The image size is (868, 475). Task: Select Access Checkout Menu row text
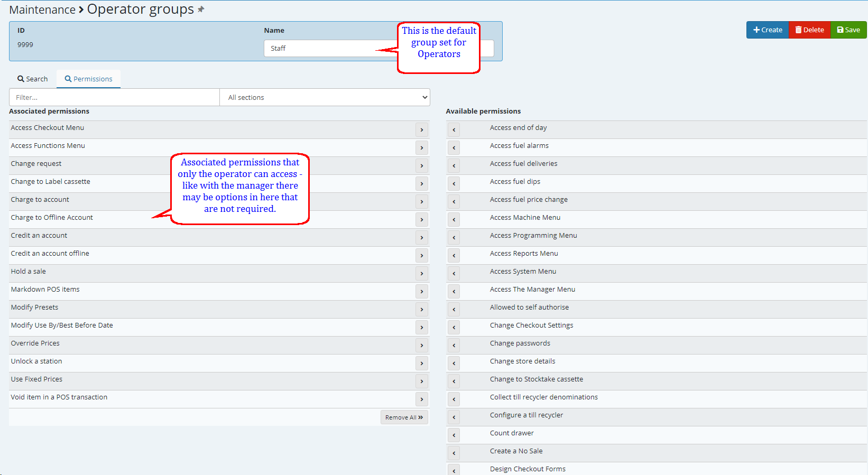(x=48, y=128)
